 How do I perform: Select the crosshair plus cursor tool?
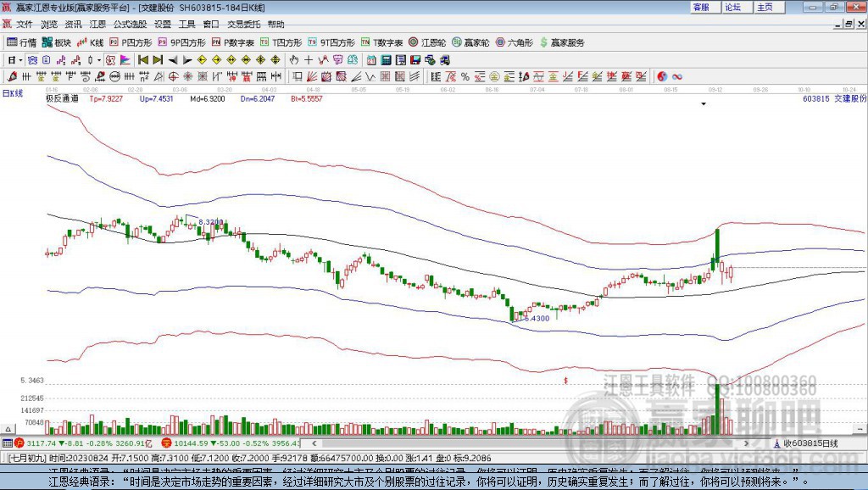(x=309, y=60)
